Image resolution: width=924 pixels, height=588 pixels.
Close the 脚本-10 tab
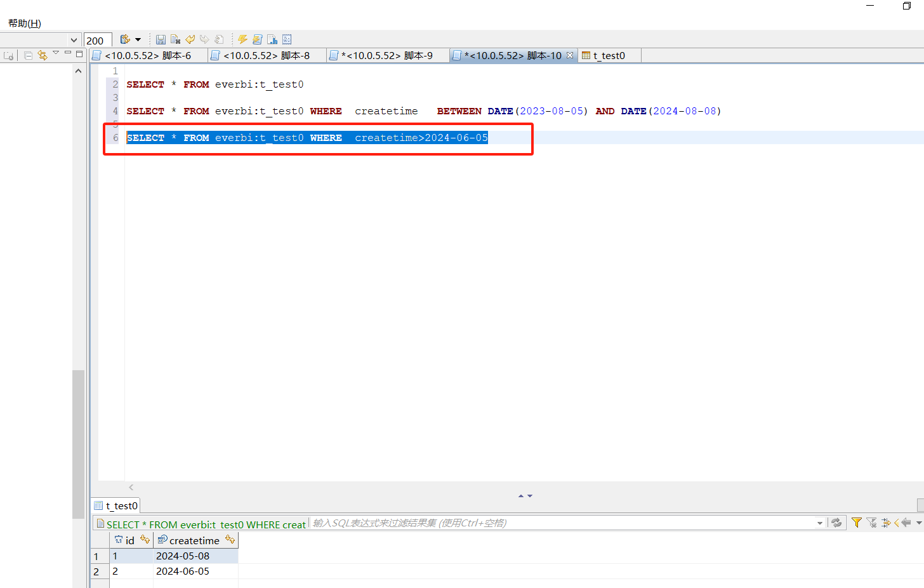(570, 55)
